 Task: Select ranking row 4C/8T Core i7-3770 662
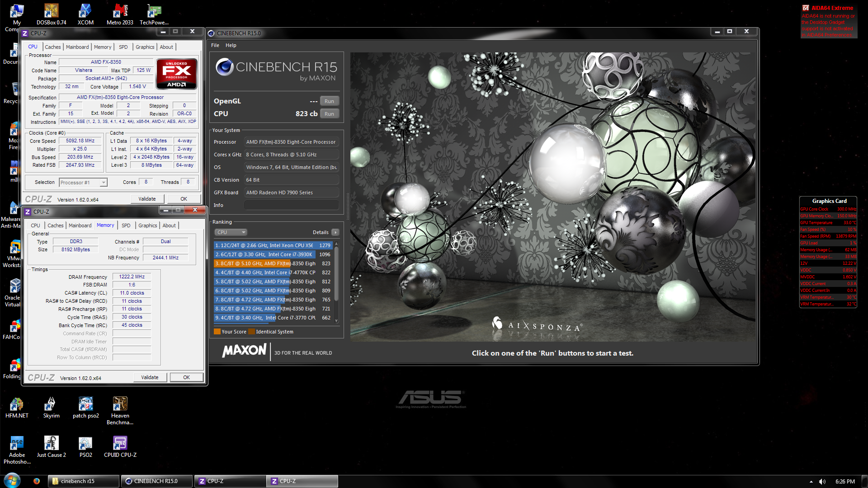273,318
